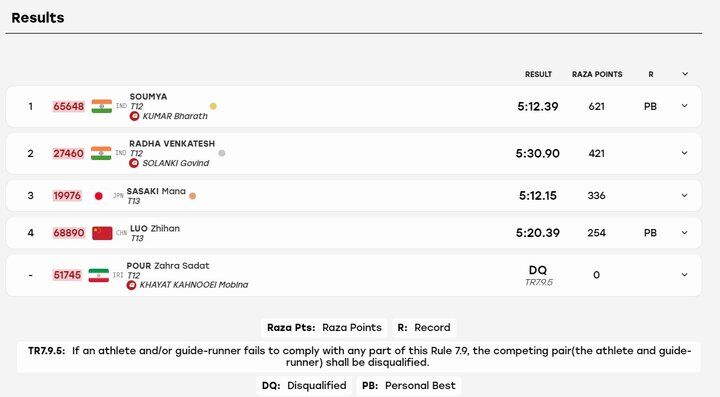Expand LUO Zhihan's row chevron
Screen dimensions: 720x397
tap(684, 233)
